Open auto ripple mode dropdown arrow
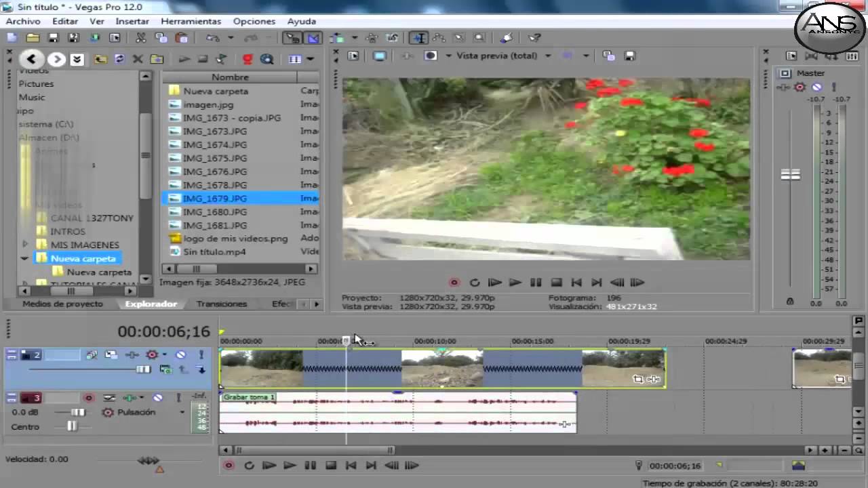The image size is (868, 488). pos(354,38)
